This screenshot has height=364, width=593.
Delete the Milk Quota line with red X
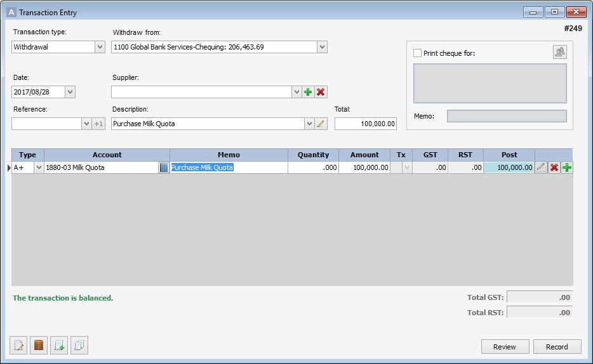554,167
